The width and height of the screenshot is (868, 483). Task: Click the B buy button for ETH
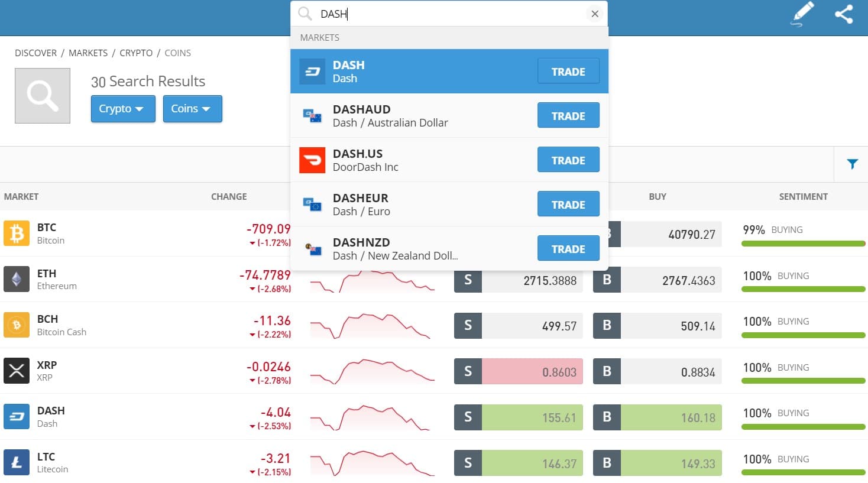point(607,280)
